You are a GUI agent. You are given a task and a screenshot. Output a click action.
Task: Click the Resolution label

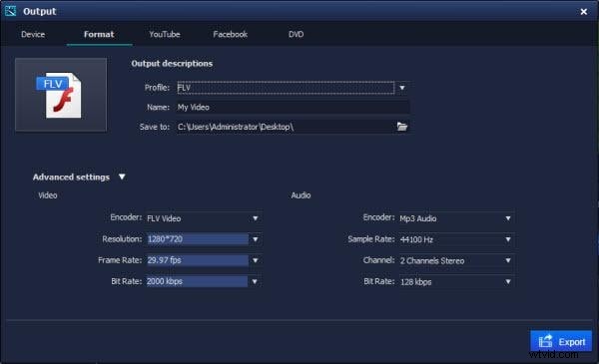pyautogui.click(x=122, y=239)
